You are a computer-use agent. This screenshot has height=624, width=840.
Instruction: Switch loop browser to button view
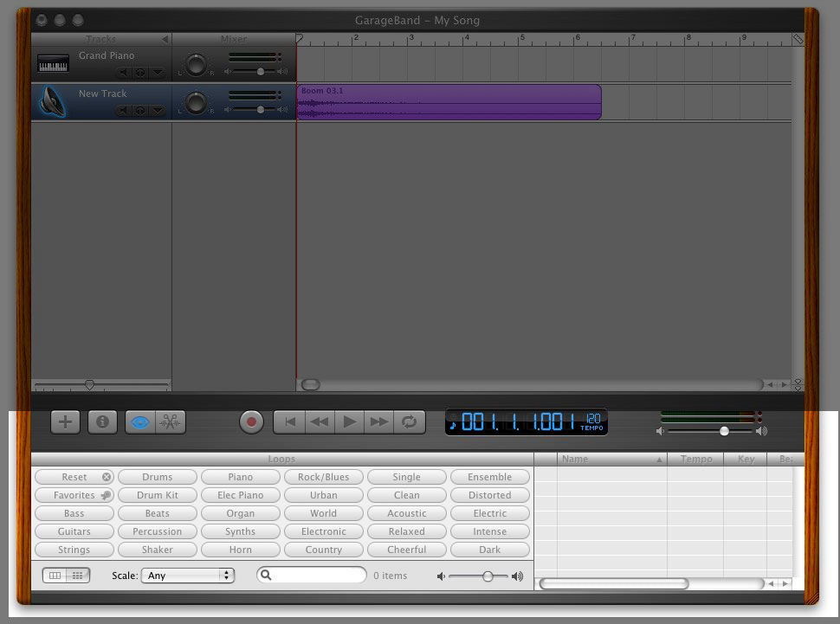pyautogui.click(x=78, y=576)
